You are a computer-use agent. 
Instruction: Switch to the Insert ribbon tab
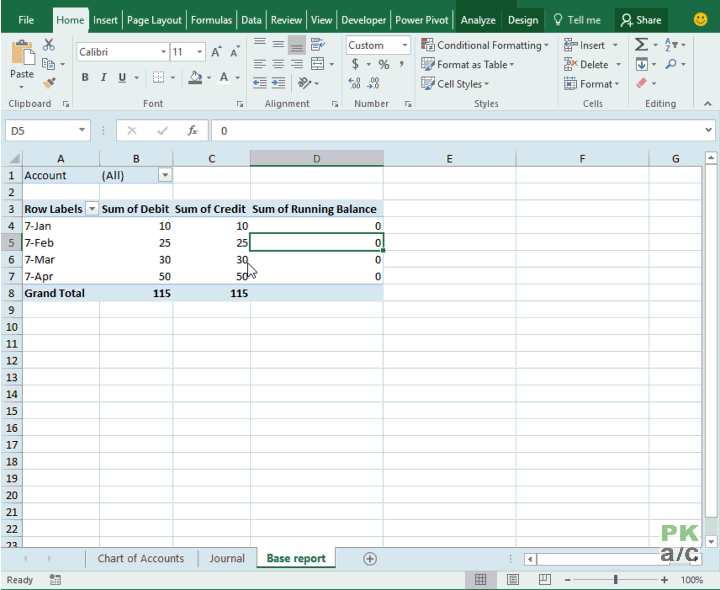105,20
